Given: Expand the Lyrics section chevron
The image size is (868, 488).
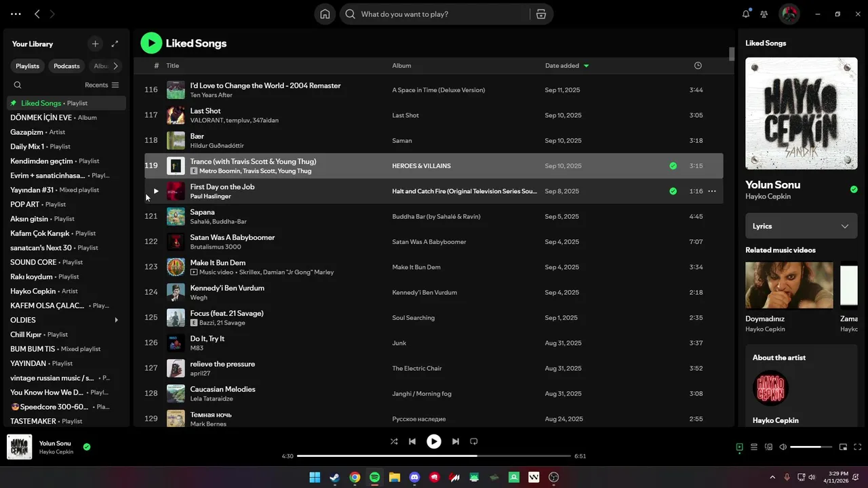Looking at the screenshot, I should (x=845, y=226).
